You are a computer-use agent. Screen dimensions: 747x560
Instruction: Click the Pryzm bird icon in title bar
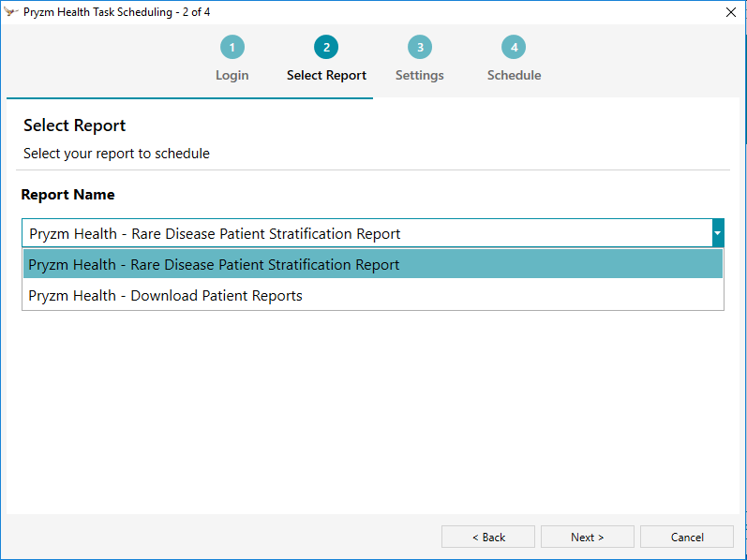[x=10, y=11]
